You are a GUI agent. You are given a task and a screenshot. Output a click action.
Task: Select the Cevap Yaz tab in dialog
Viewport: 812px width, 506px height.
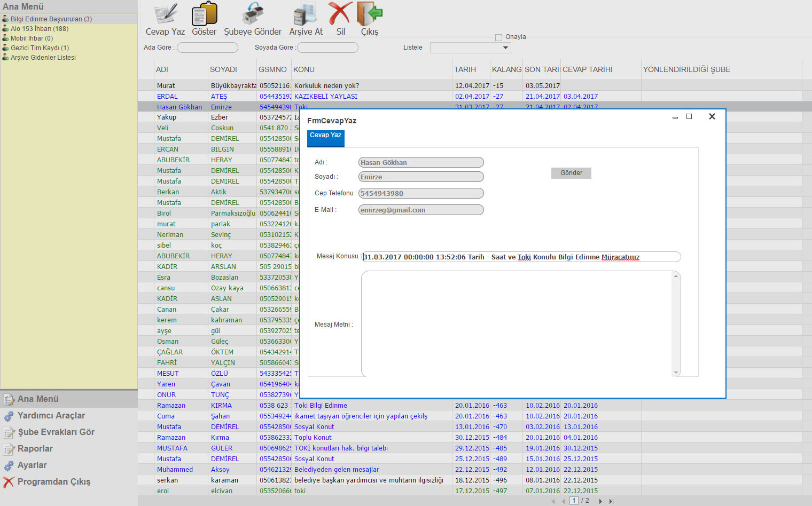[x=325, y=138]
